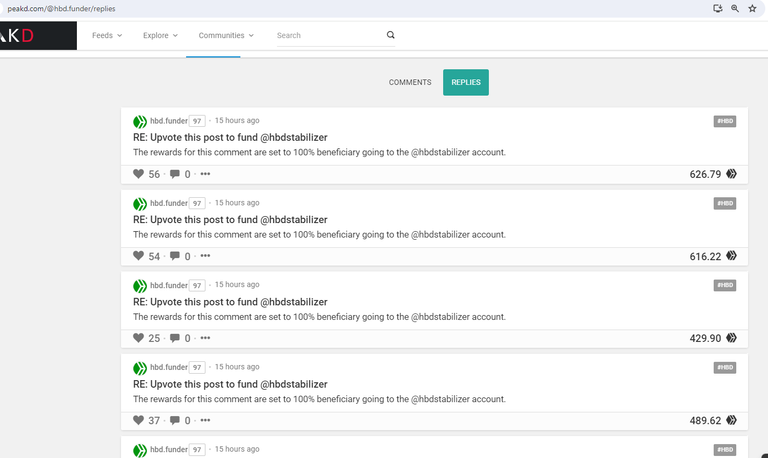Click the browser zoom magnifier icon

[735, 8]
